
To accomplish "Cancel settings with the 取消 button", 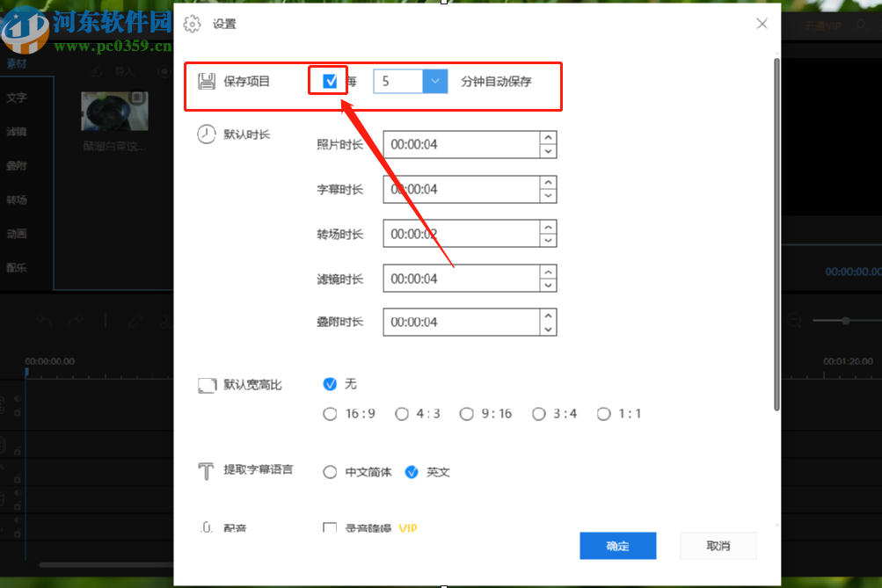I will pos(718,546).
